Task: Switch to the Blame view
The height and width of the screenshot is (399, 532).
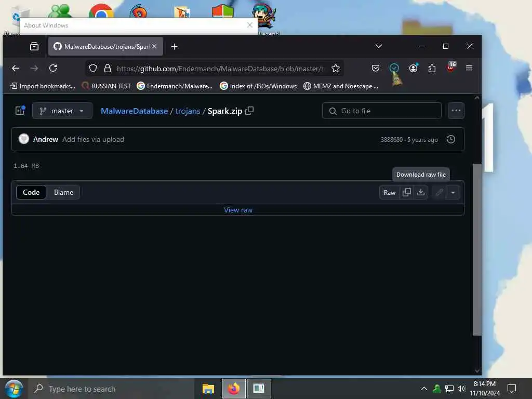Action: pyautogui.click(x=63, y=192)
